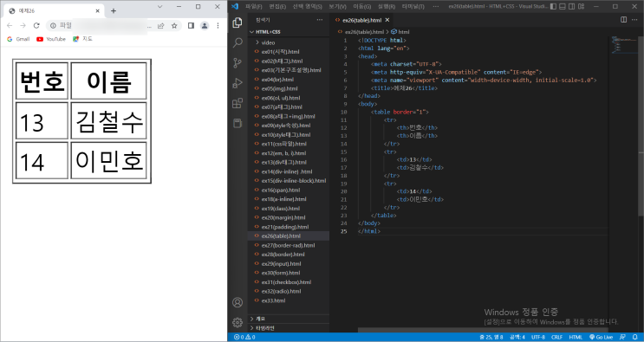
Task: Open VS Code notifications bell
Action: (x=634, y=337)
